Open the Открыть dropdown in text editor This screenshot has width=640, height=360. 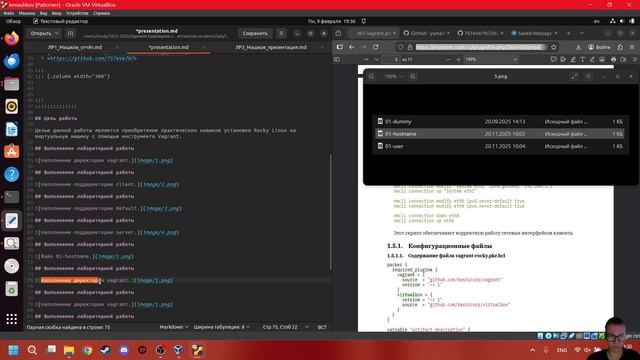click(45, 33)
